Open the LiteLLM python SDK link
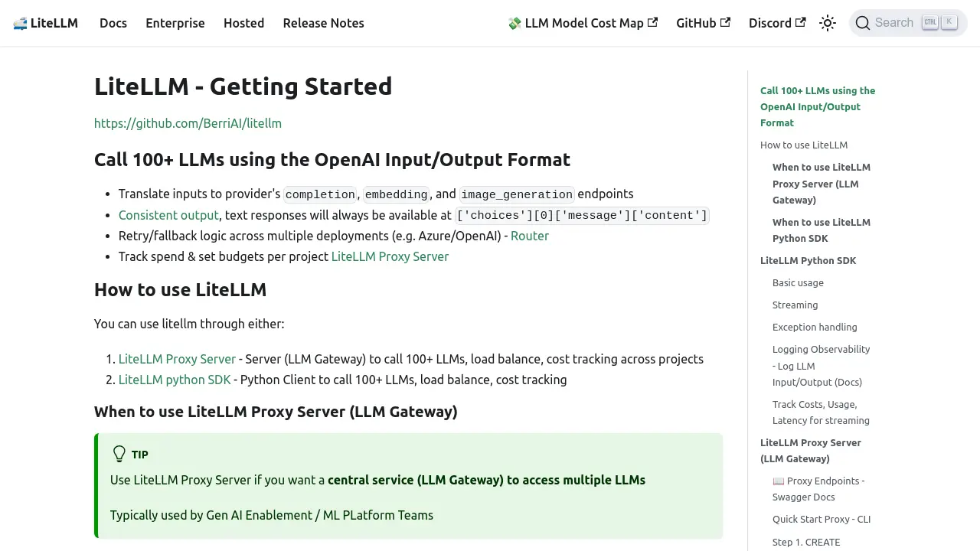 [175, 380]
